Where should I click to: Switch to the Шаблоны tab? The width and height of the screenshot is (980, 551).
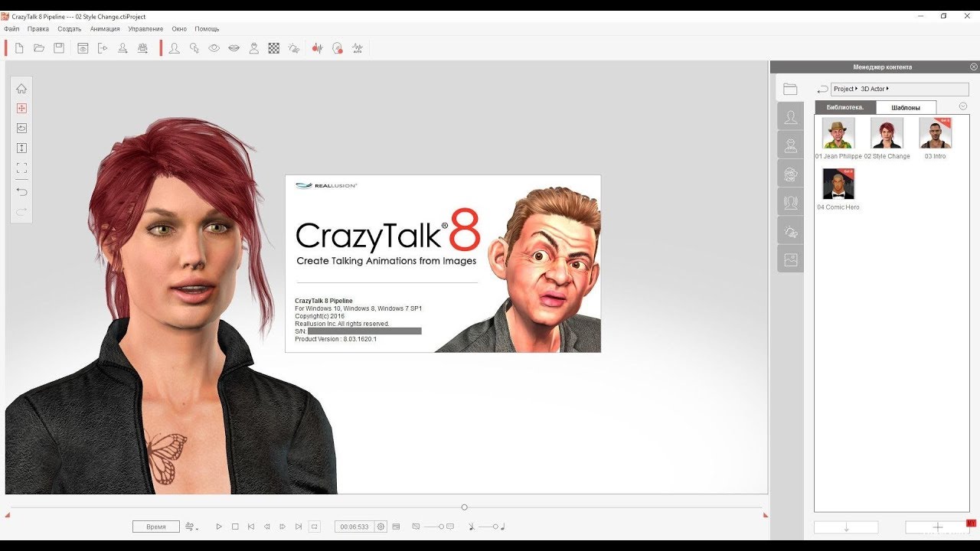(x=906, y=107)
